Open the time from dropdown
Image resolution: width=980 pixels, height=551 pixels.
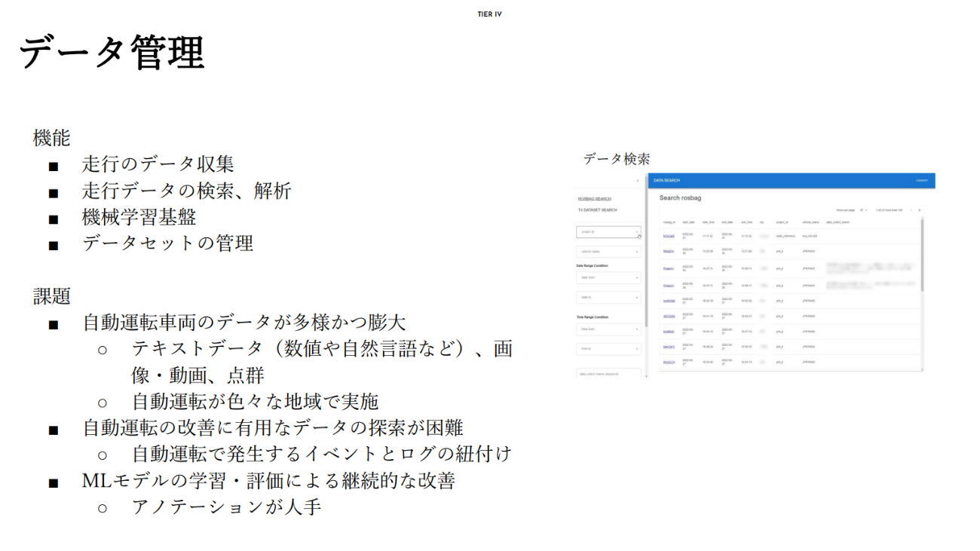(x=608, y=329)
